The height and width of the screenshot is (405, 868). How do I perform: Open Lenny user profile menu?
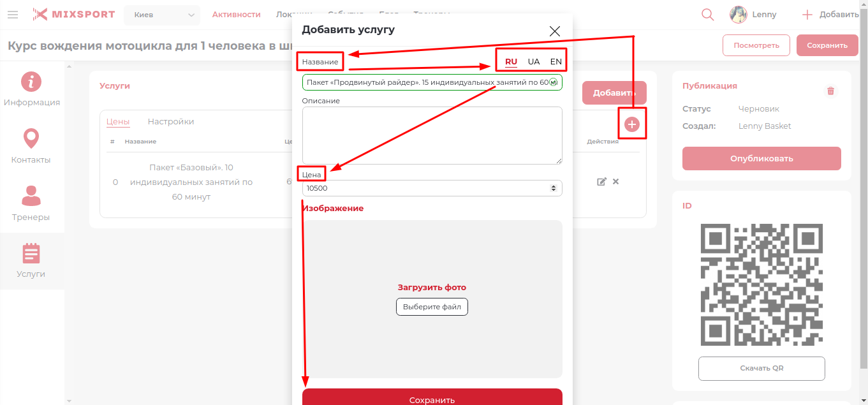[754, 15]
